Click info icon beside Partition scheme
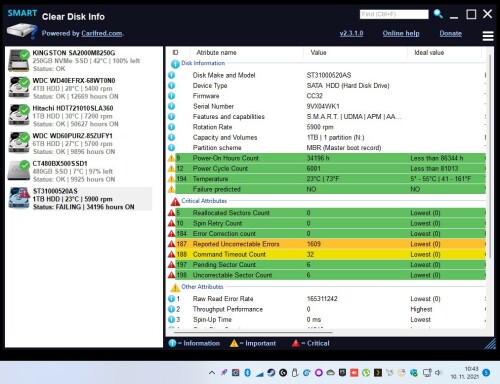The width and height of the screenshot is (500, 384). pyautogui.click(x=171, y=148)
